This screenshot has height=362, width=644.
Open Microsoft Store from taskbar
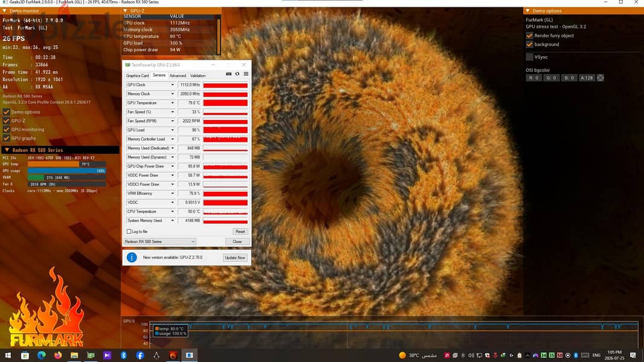[x=25, y=355]
